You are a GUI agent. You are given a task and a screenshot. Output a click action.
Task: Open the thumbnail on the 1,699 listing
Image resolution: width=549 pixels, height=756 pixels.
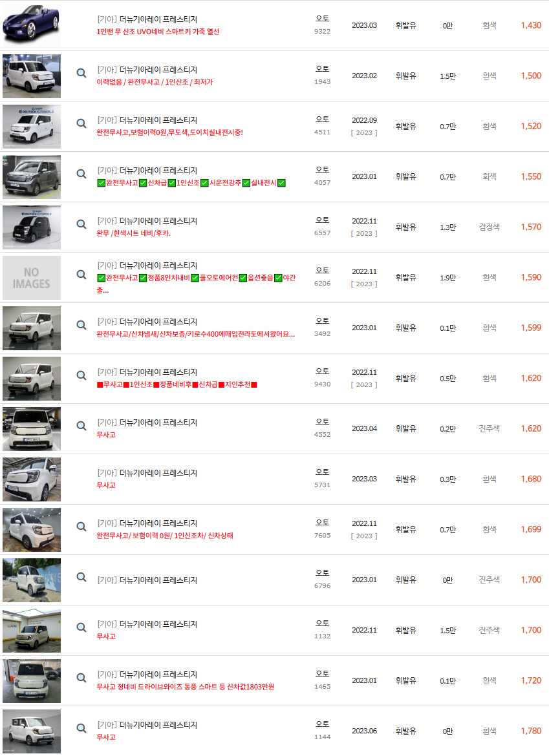coord(32,530)
